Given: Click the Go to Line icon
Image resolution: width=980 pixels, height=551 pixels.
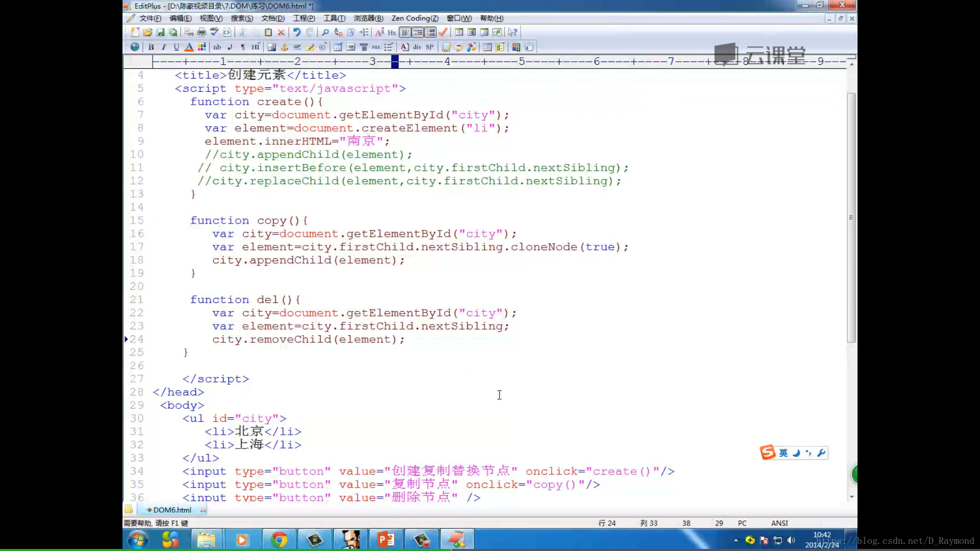Looking at the screenshot, I should coord(363,32).
